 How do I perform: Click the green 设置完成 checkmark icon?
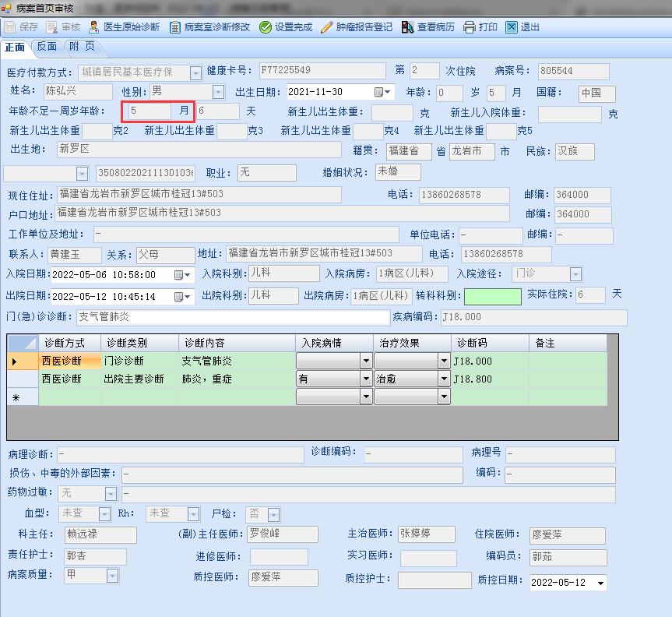(266, 27)
